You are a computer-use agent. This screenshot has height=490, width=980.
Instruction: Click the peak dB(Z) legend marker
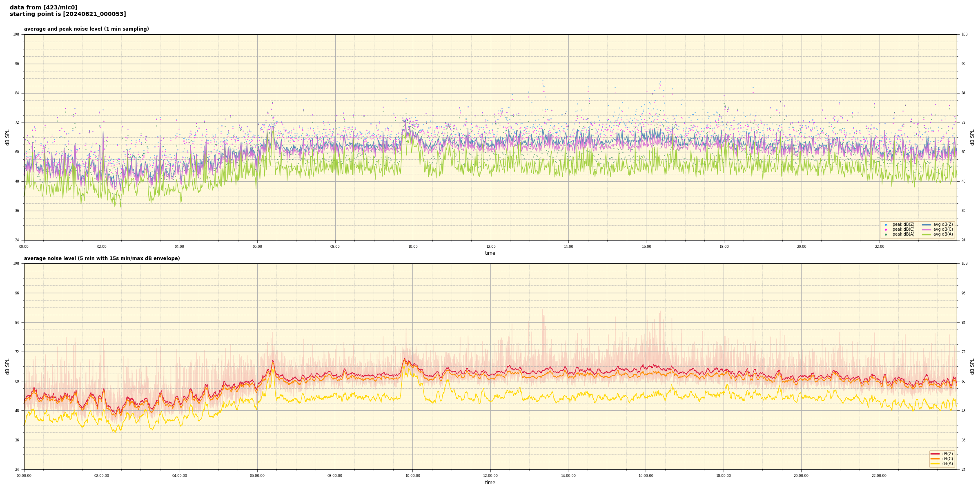886,225
